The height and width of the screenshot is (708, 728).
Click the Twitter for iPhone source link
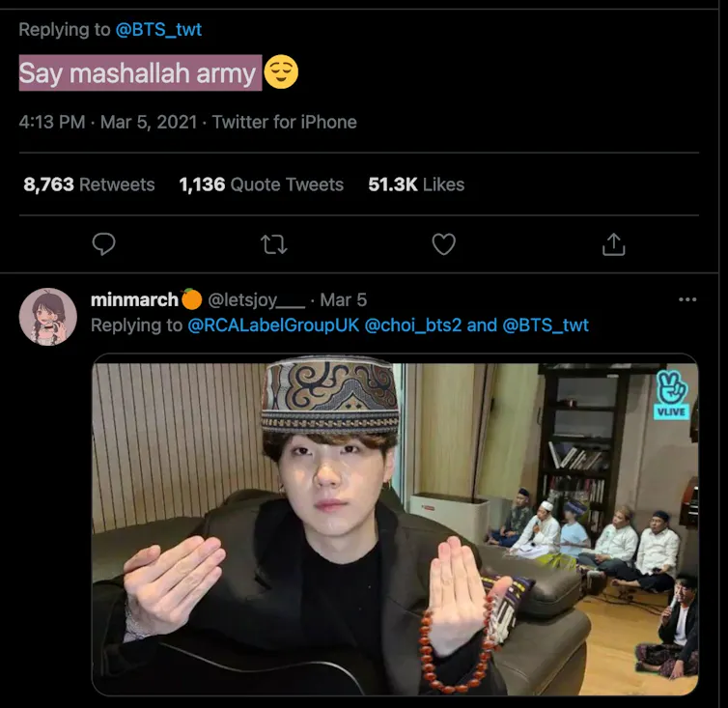coord(284,122)
